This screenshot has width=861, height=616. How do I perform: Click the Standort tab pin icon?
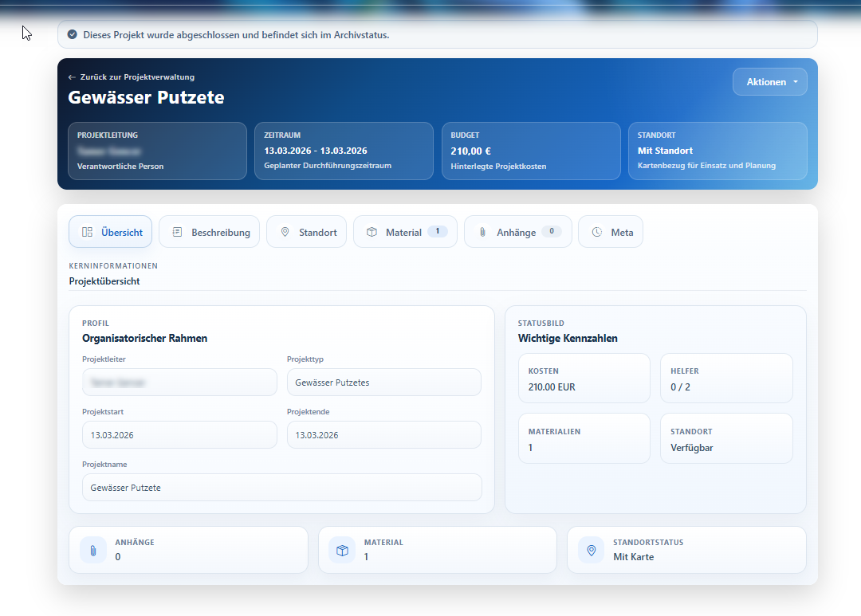pos(285,232)
